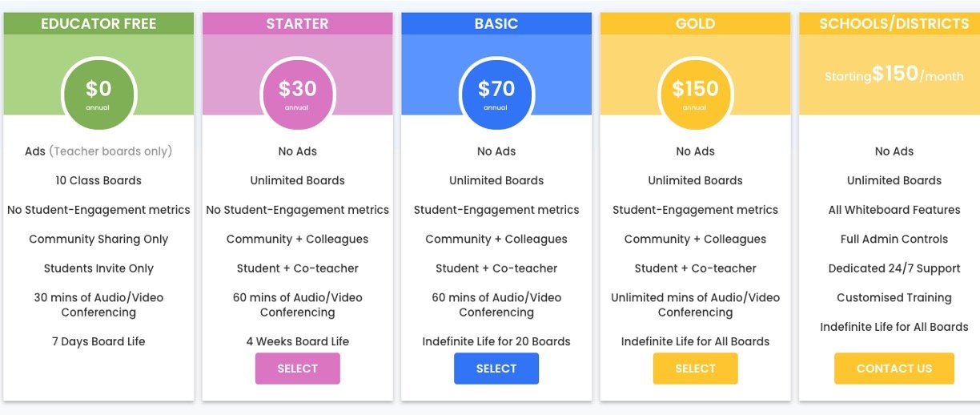Select the BASIC plan header

[496, 24]
